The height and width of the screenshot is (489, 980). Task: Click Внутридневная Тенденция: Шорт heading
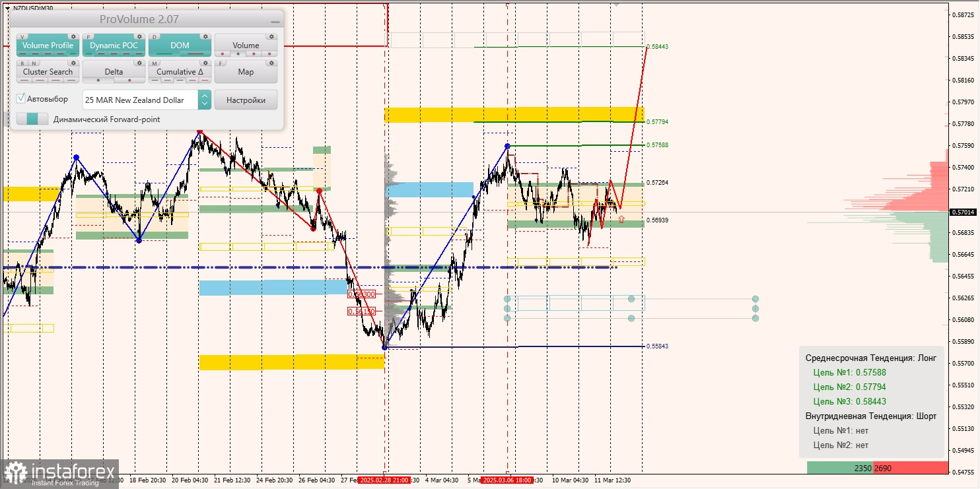coord(870,416)
